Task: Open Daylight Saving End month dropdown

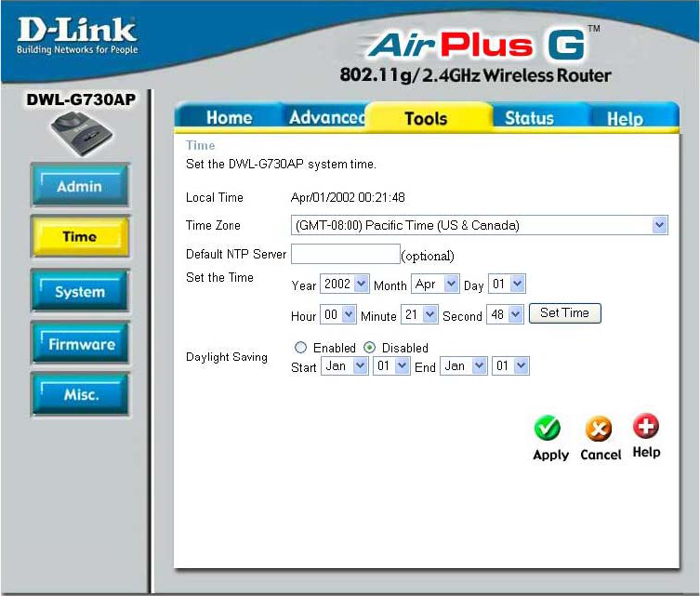Action: (x=463, y=365)
